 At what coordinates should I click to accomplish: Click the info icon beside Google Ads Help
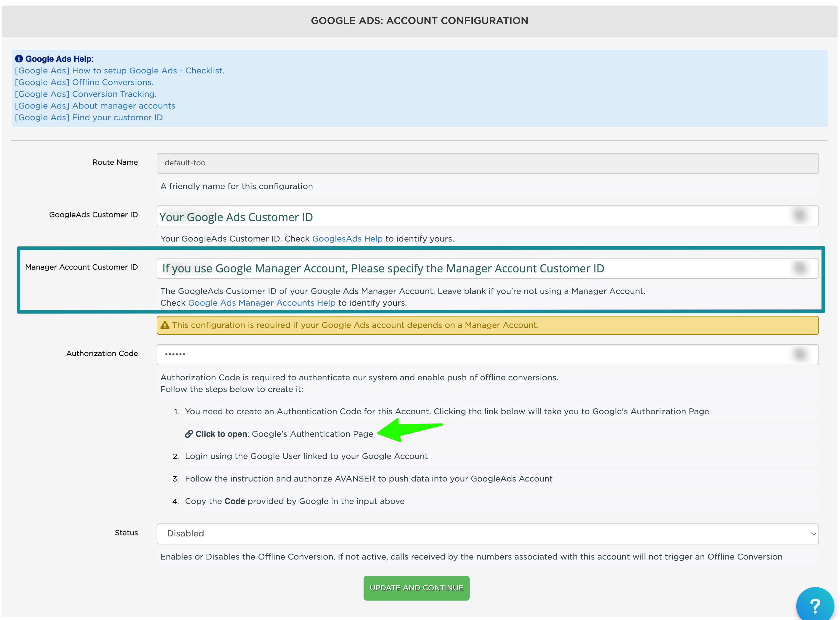coord(19,59)
